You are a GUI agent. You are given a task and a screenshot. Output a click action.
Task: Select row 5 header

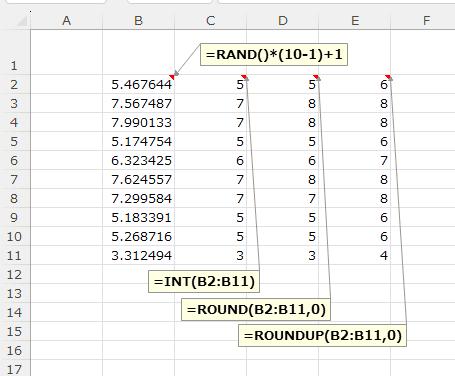tap(15, 141)
